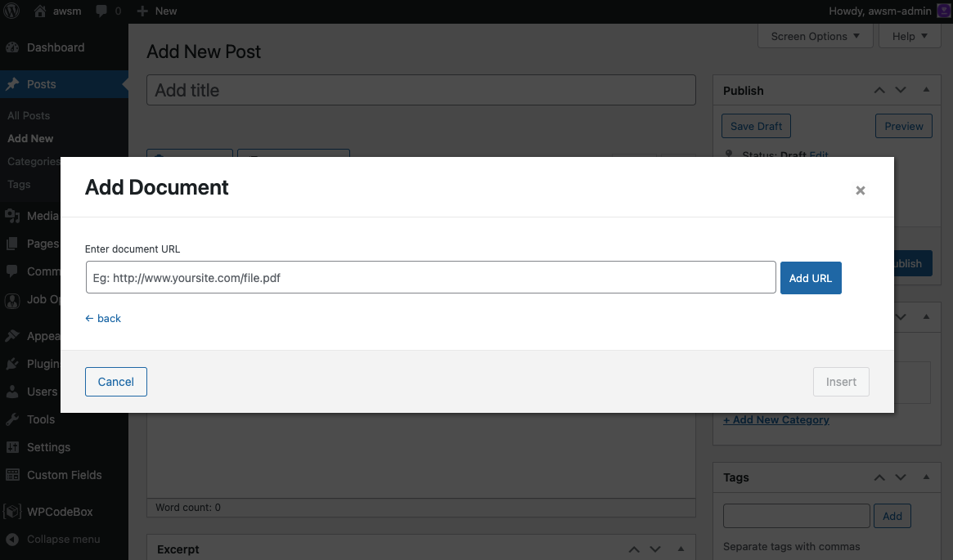Click the document URL input field

[x=430, y=278]
